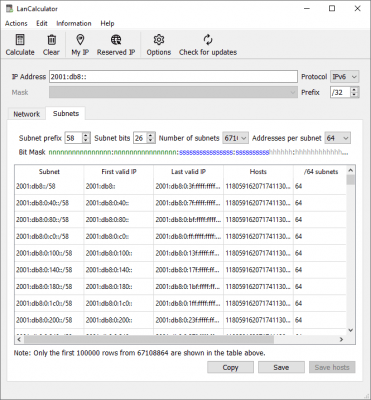This screenshot has height=400, width=371.
Task: Switch to the Network tab
Action: [27, 114]
